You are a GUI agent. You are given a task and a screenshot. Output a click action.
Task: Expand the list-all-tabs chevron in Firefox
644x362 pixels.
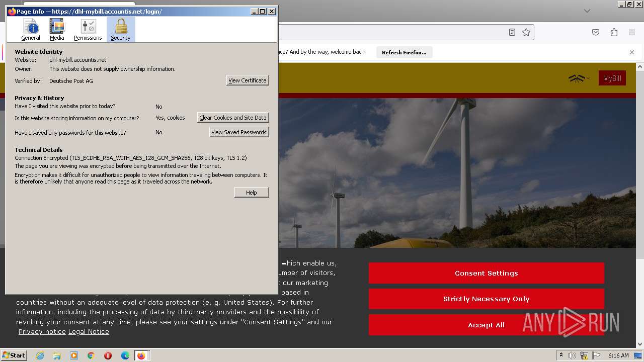point(587,11)
